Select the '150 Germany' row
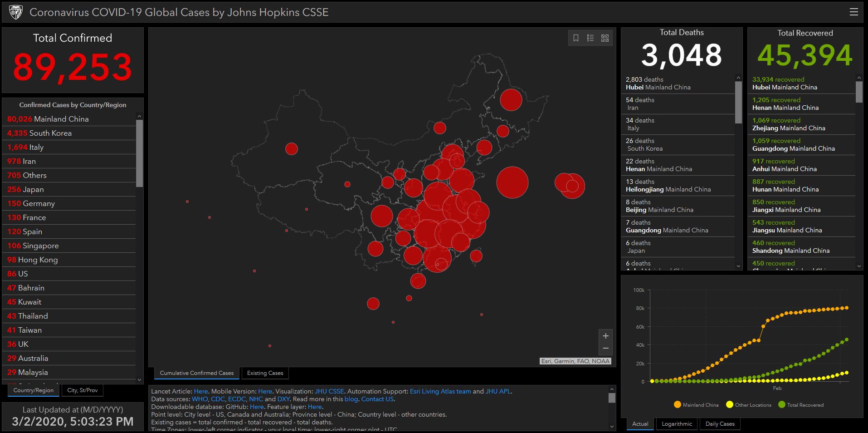This screenshot has width=868, height=433. 69,203
